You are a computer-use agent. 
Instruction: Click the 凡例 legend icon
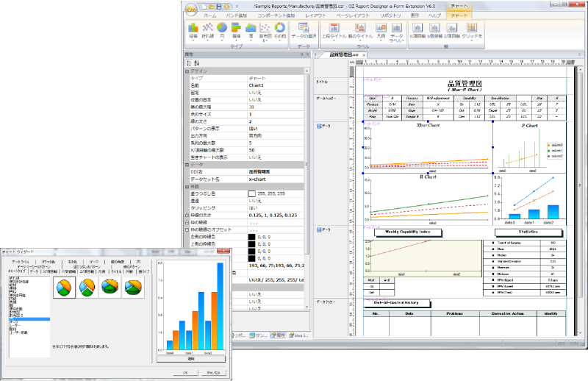coord(381,27)
